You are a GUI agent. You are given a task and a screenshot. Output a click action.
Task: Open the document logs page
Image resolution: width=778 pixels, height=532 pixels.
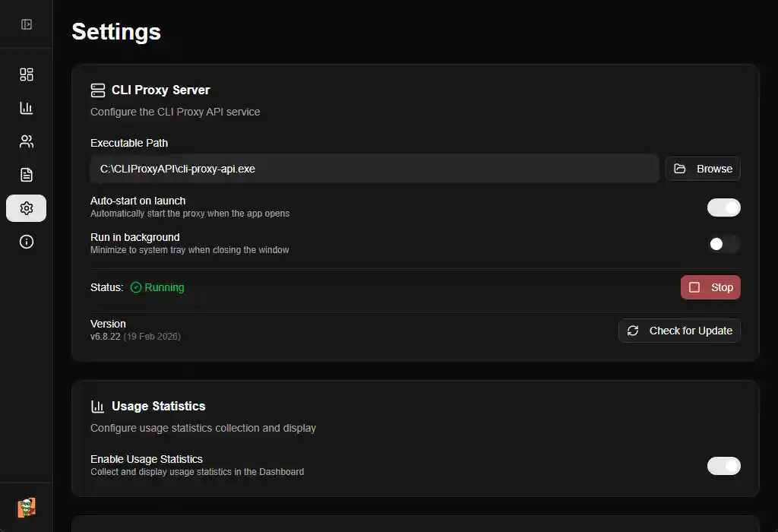pyautogui.click(x=27, y=175)
